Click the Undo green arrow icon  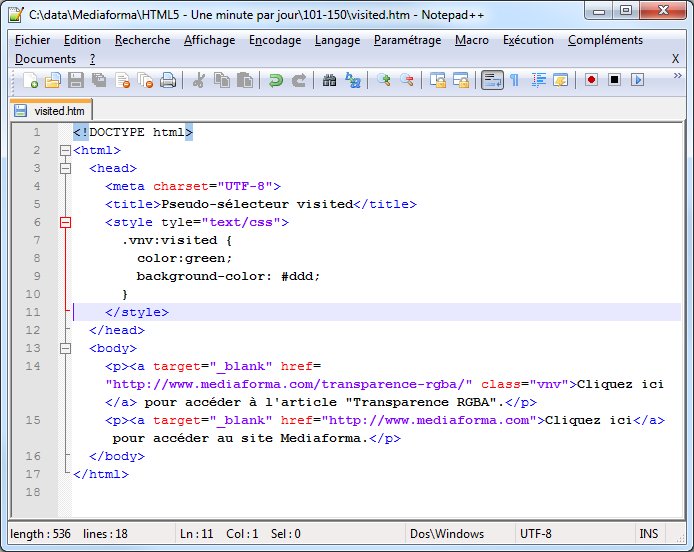[276, 80]
